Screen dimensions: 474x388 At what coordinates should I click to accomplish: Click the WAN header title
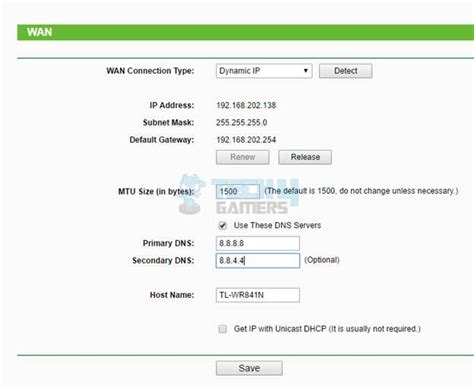click(x=40, y=32)
